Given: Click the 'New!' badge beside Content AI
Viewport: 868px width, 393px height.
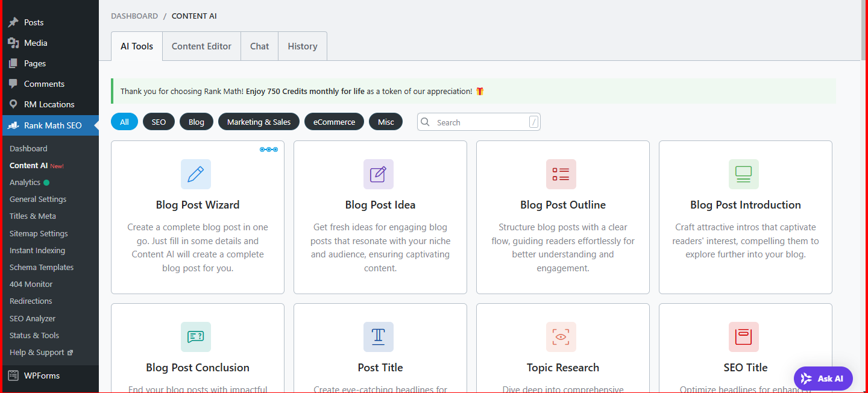Looking at the screenshot, I should point(57,166).
